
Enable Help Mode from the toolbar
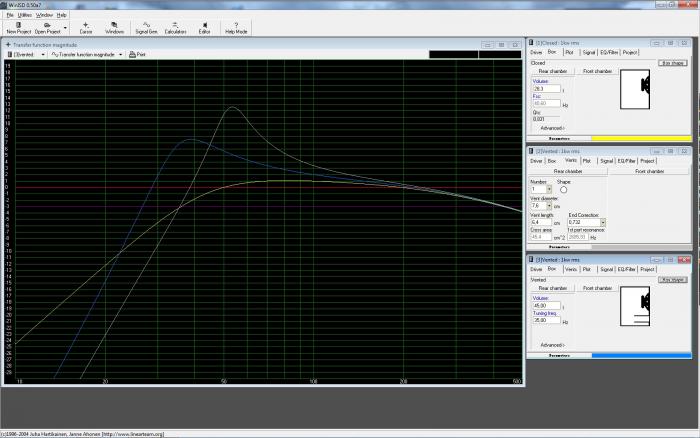tap(236, 27)
